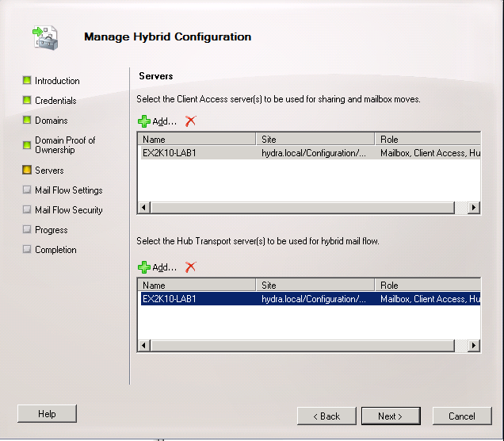Sort the Client Access list by the Site column header
Viewport: 504px width, 441px height.
[315, 140]
